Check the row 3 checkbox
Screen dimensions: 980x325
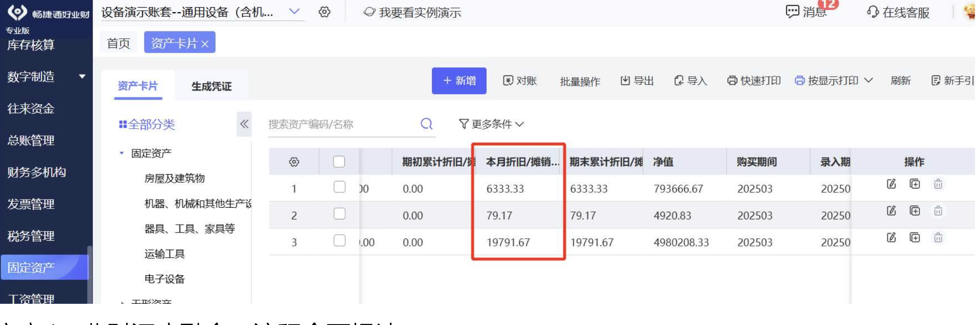pyautogui.click(x=339, y=241)
